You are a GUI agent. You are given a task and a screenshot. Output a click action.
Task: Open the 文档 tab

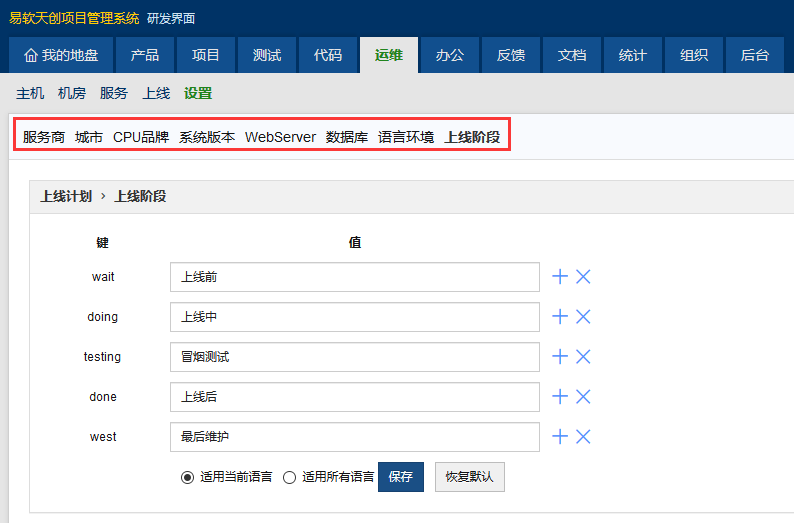pyautogui.click(x=572, y=55)
